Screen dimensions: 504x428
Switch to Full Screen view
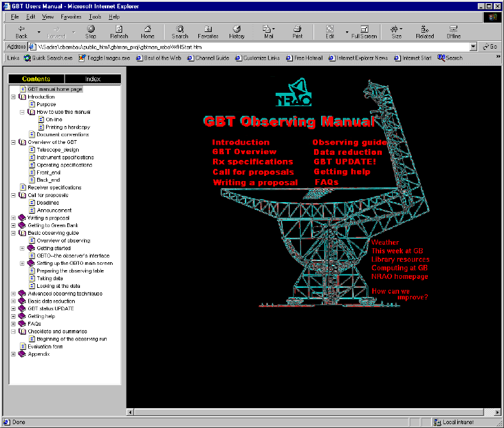(364, 31)
